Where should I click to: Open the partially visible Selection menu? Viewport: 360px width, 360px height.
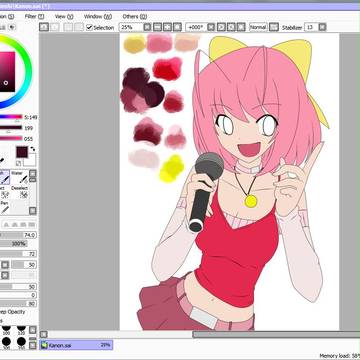point(7,16)
